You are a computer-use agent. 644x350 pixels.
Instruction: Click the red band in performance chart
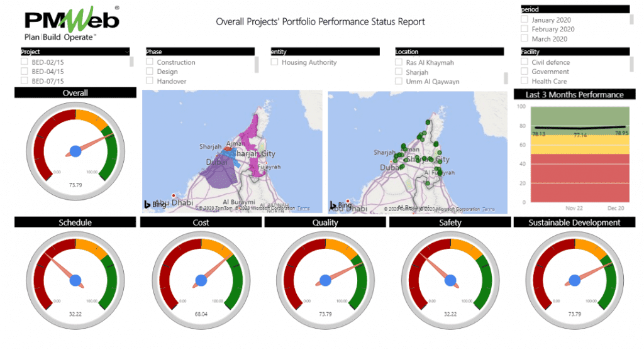(580, 178)
